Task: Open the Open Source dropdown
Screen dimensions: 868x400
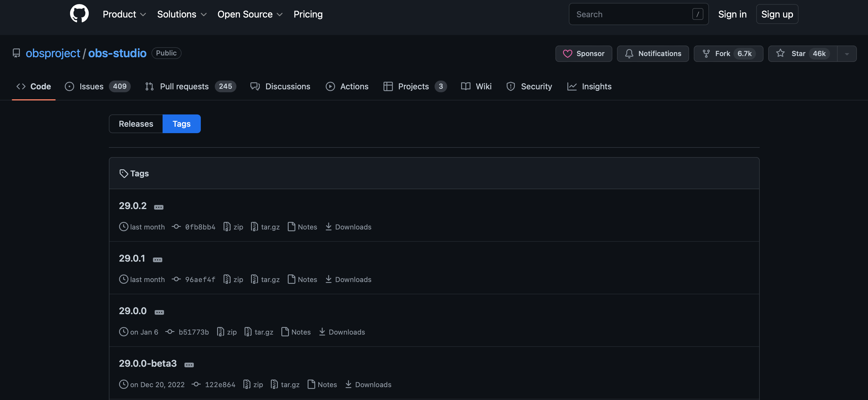Action: click(250, 14)
